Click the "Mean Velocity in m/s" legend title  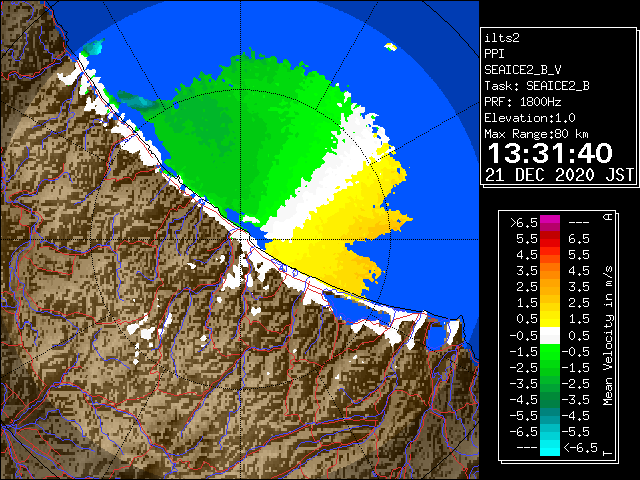pyautogui.click(x=608, y=336)
